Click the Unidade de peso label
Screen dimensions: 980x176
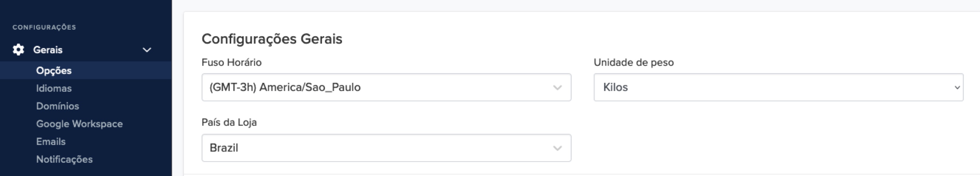tap(633, 62)
